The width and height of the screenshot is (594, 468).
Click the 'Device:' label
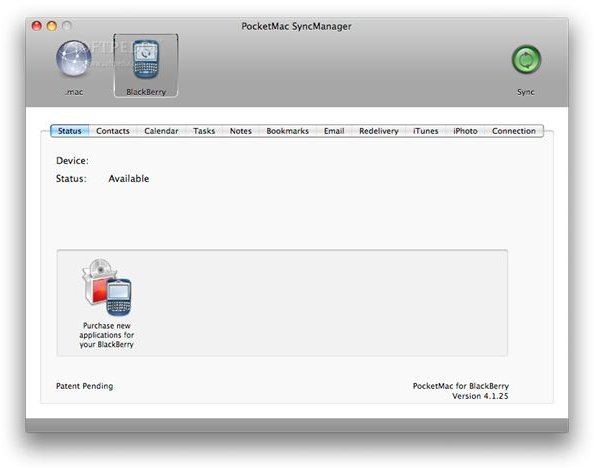coord(72,161)
